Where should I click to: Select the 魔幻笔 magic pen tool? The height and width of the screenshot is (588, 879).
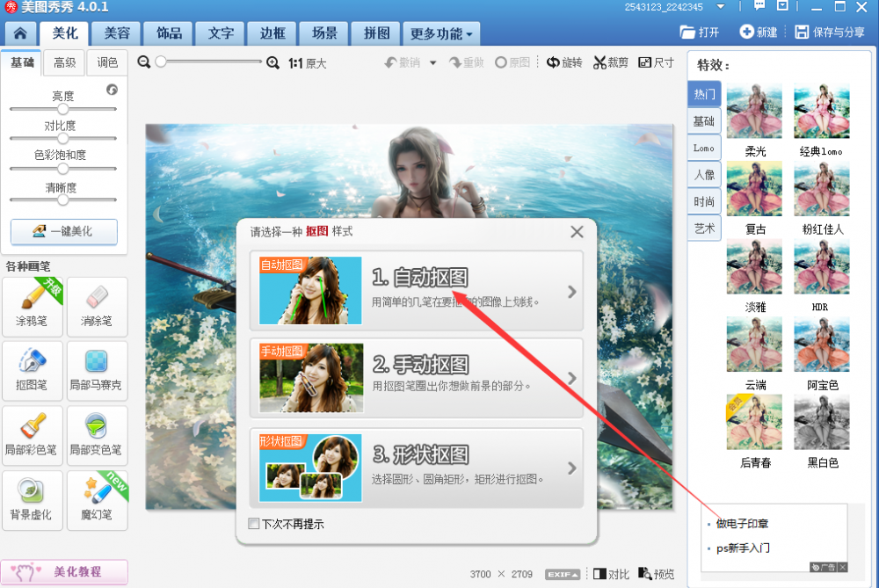click(x=97, y=500)
